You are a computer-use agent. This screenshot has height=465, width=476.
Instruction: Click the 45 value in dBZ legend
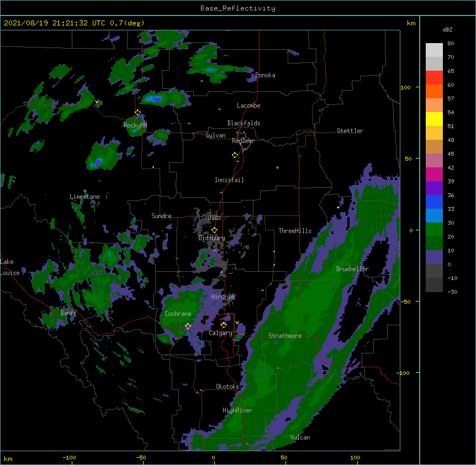pyautogui.click(x=451, y=154)
